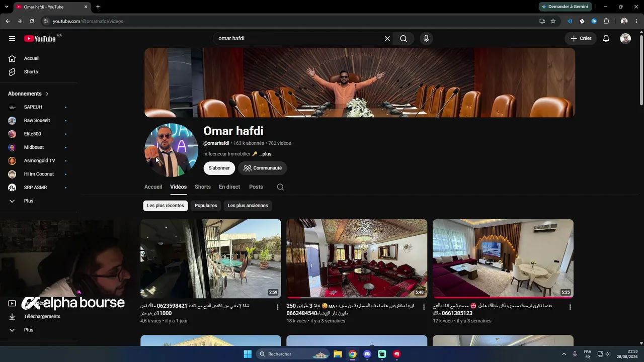Open Discord from the taskbar

point(367,354)
